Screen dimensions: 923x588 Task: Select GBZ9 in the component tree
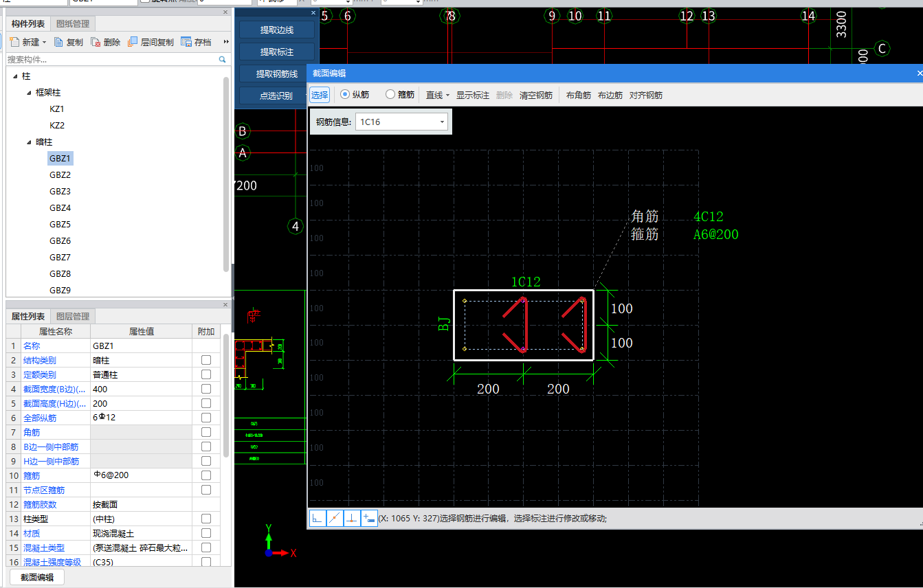tap(60, 291)
